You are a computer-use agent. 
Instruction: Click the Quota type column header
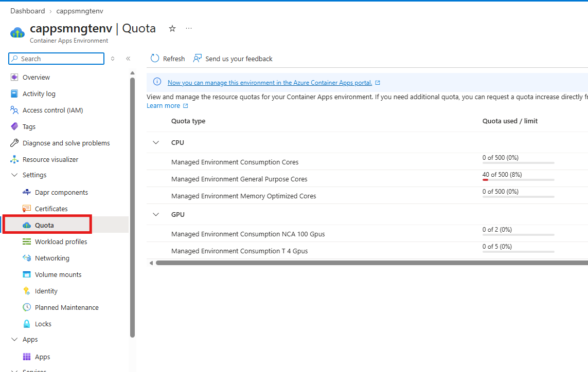click(188, 121)
